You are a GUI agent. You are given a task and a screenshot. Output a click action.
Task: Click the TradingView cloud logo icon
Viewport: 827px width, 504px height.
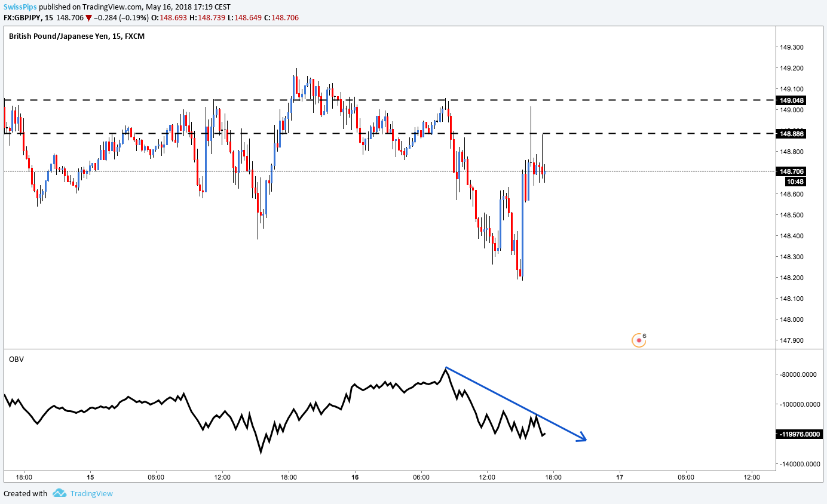[x=59, y=493]
